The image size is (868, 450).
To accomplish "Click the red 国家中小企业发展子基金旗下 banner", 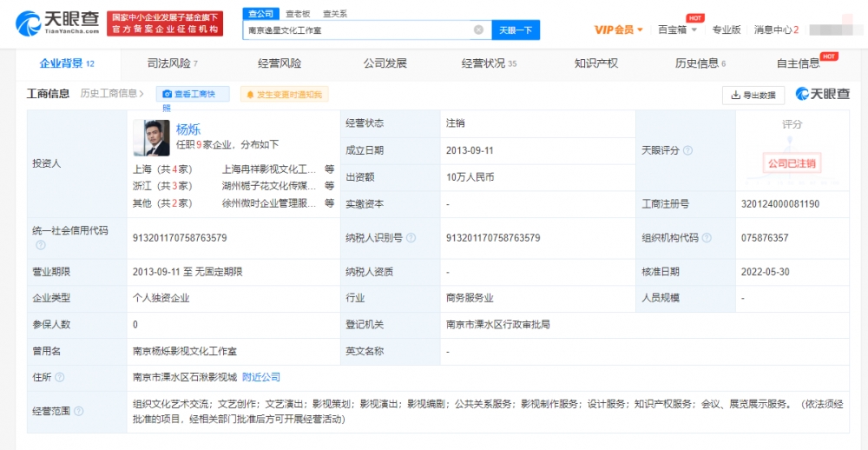I will (x=165, y=23).
